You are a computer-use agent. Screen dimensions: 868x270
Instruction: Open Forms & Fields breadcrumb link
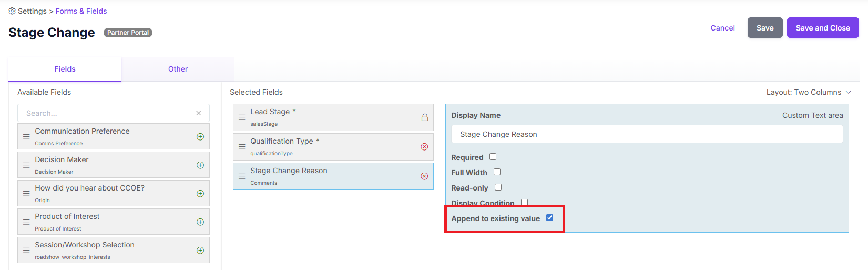(81, 11)
